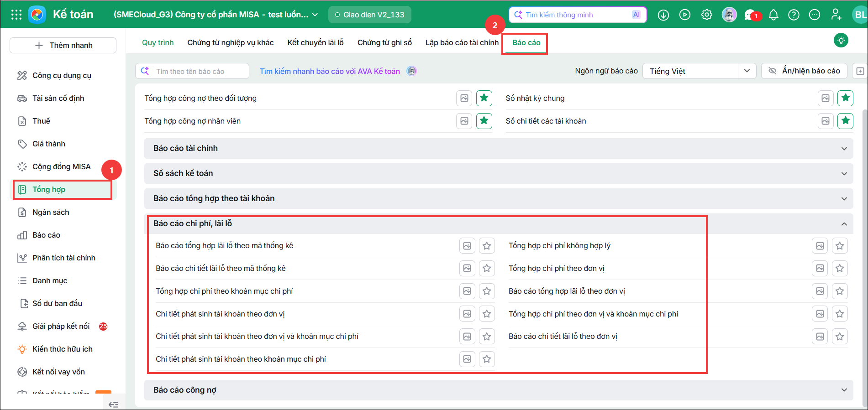The height and width of the screenshot is (410, 868).
Task: Click the help question mark icon
Action: [x=794, y=15]
